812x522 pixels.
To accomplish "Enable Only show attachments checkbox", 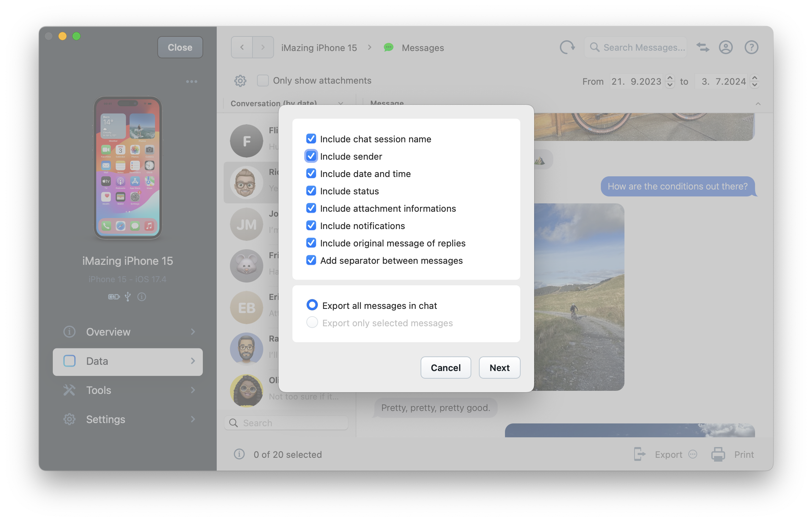I will pyautogui.click(x=263, y=81).
